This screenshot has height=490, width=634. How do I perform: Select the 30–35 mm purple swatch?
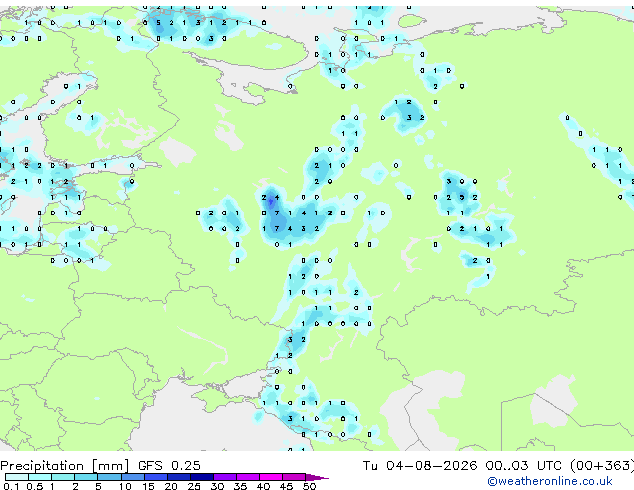click(225, 477)
